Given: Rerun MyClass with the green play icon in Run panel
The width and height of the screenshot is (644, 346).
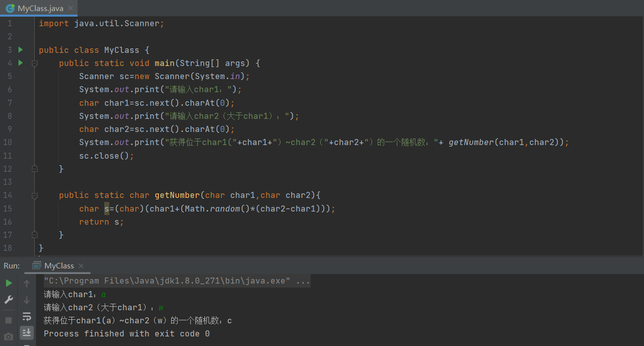Looking at the screenshot, I should [x=9, y=283].
